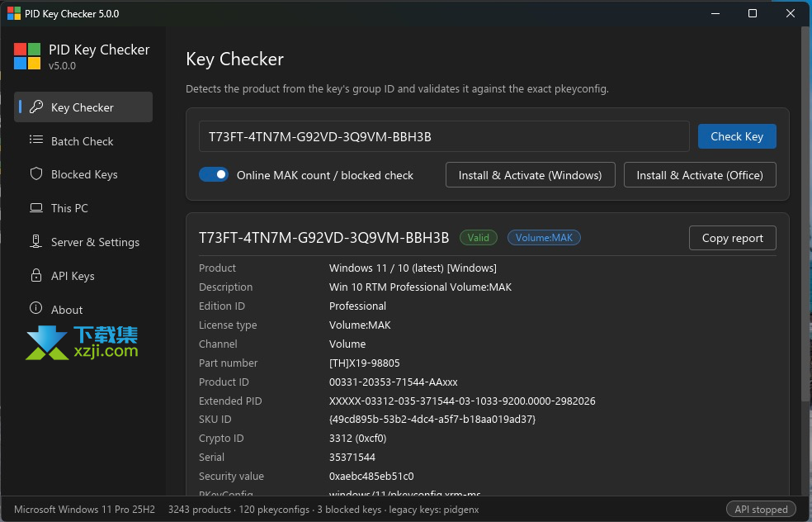The width and height of the screenshot is (812, 522).
Task: Click the Valid status badge
Action: click(x=479, y=237)
